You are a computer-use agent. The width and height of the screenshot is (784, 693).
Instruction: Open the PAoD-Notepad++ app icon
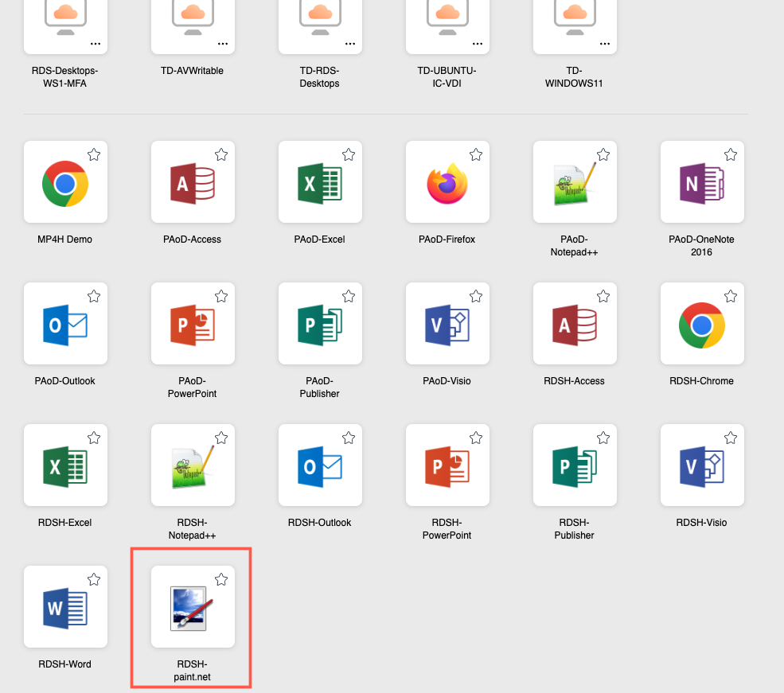[575, 183]
